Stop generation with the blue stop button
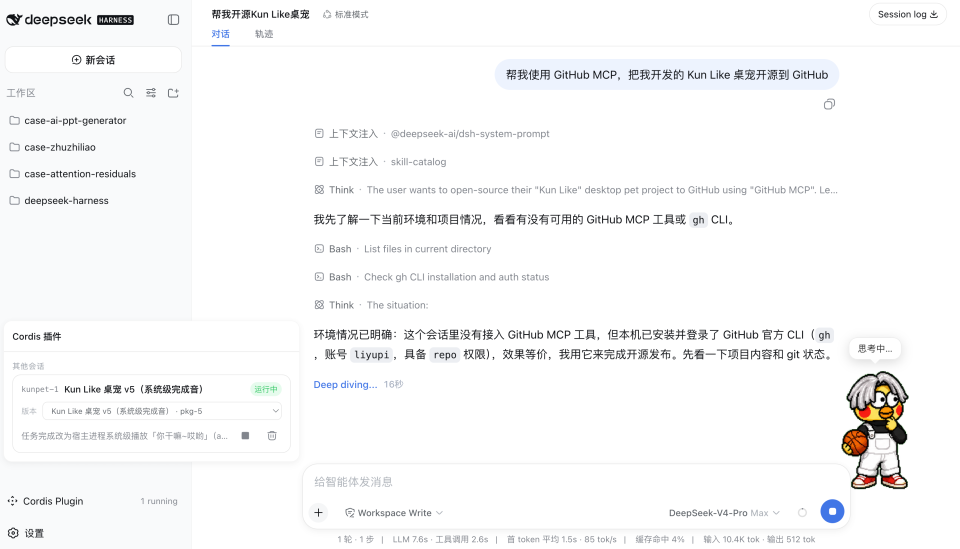Screen dimensions: 960x549 click(832, 511)
